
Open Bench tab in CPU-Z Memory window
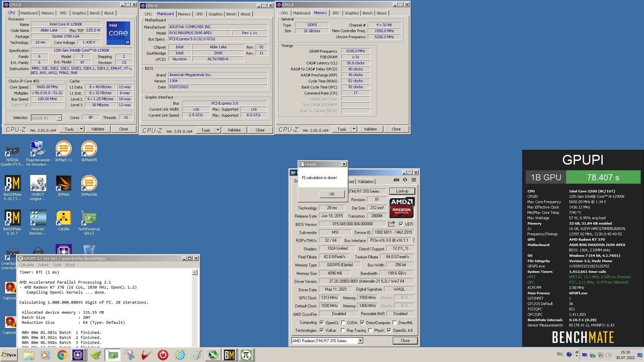coord(368,13)
